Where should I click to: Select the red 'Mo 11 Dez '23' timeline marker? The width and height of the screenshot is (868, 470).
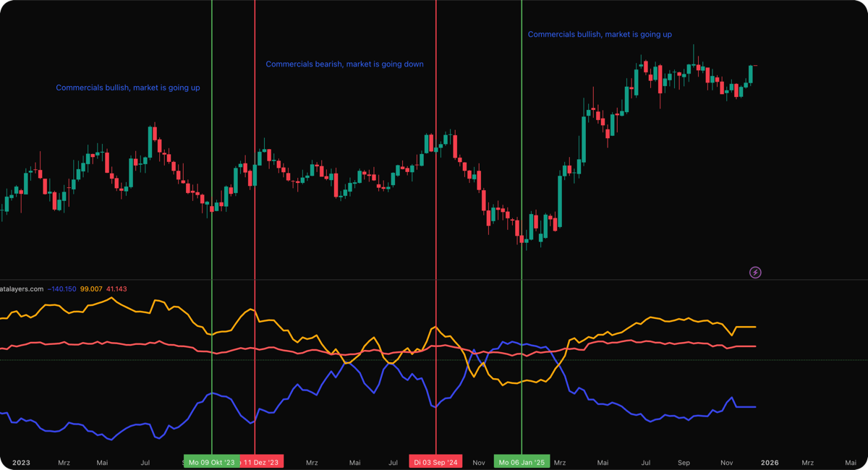coord(262,461)
